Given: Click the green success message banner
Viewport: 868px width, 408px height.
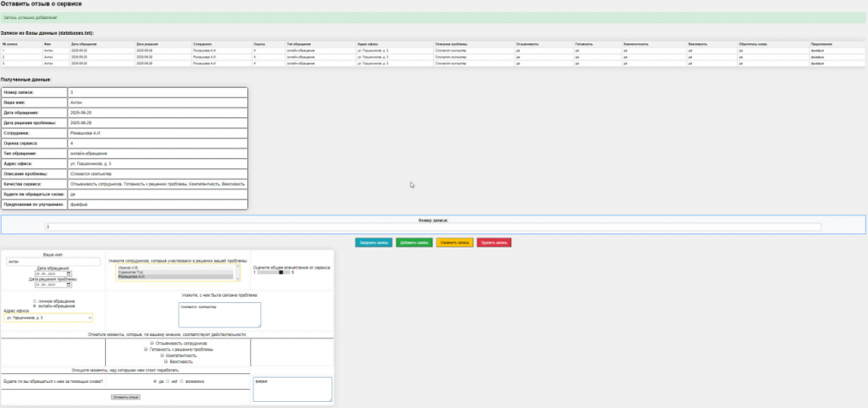Looking at the screenshot, I should (433, 17).
